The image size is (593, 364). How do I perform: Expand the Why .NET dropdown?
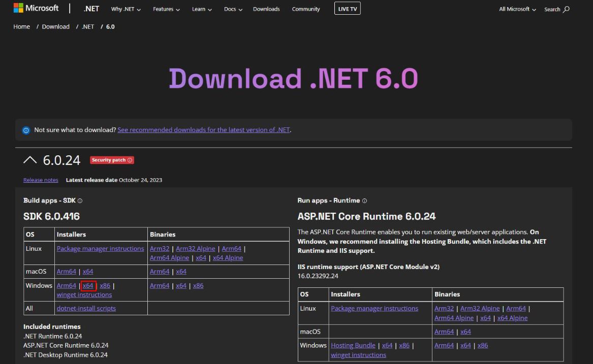click(x=126, y=9)
